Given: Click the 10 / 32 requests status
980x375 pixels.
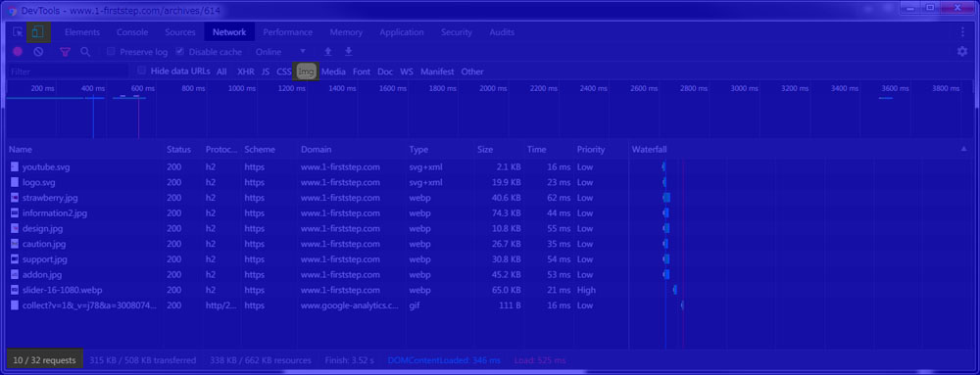Looking at the screenshot, I should (x=44, y=360).
